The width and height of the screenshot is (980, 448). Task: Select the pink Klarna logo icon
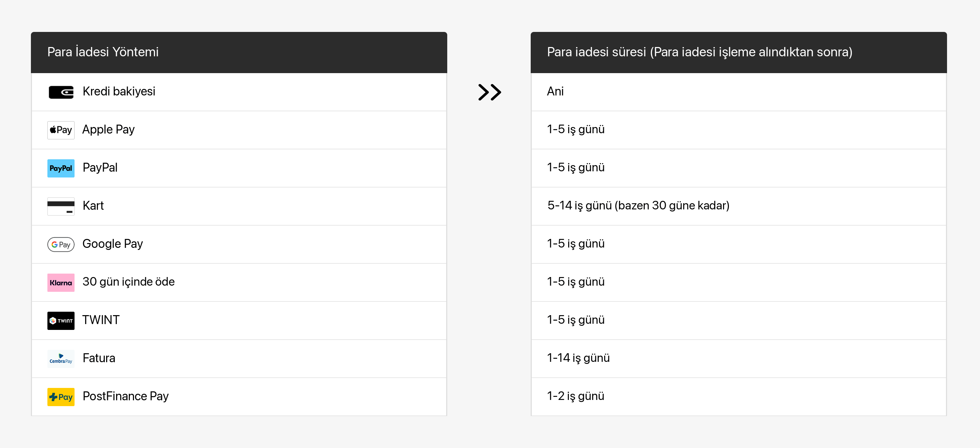61,283
